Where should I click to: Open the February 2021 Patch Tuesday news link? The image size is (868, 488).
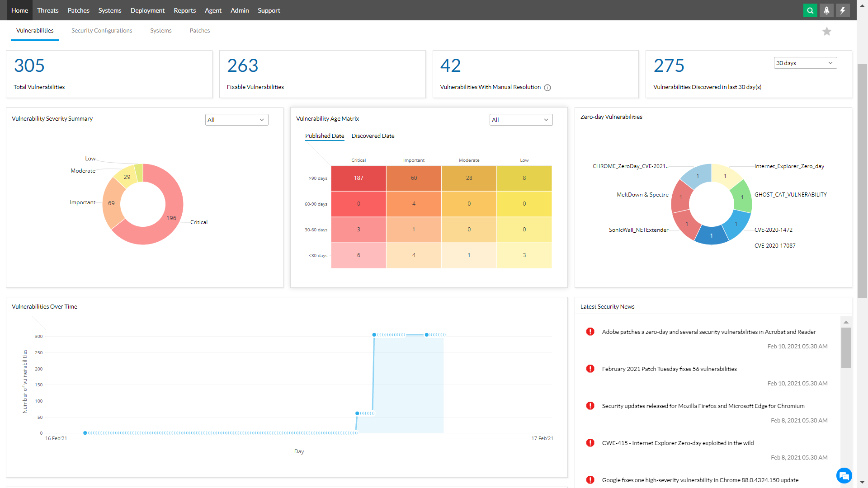[669, 368]
